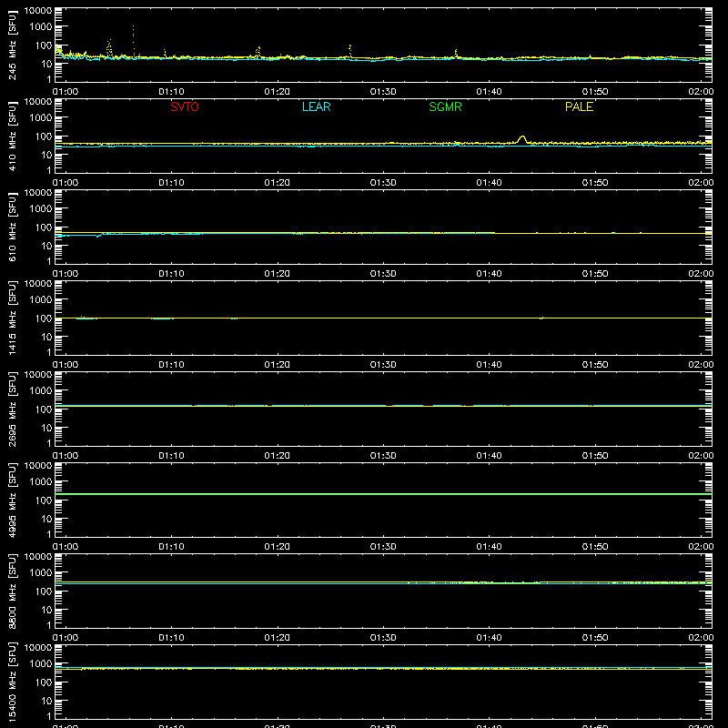
Task: Click the 10 tick label on 2695 MHz axis
Action: point(46,428)
